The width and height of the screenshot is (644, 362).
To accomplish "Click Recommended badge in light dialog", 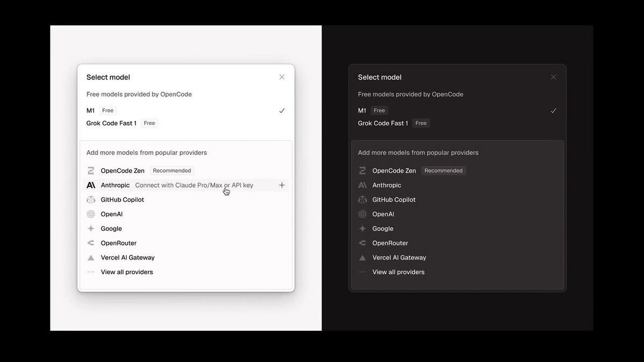I will point(172,171).
